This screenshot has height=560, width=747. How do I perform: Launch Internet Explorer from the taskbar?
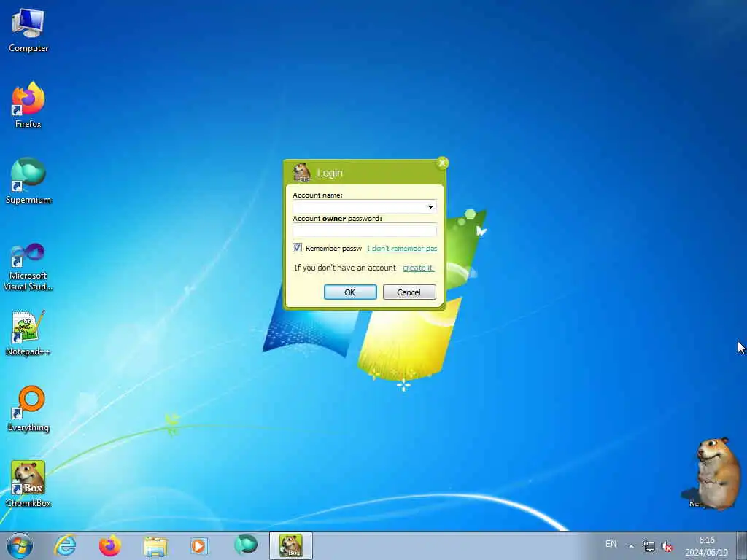pos(65,545)
